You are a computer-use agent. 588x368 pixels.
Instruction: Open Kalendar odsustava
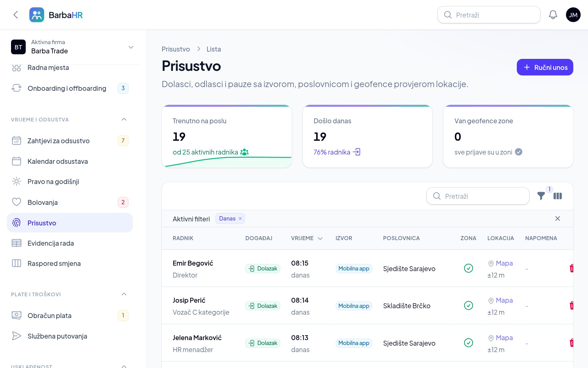pos(70,161)
